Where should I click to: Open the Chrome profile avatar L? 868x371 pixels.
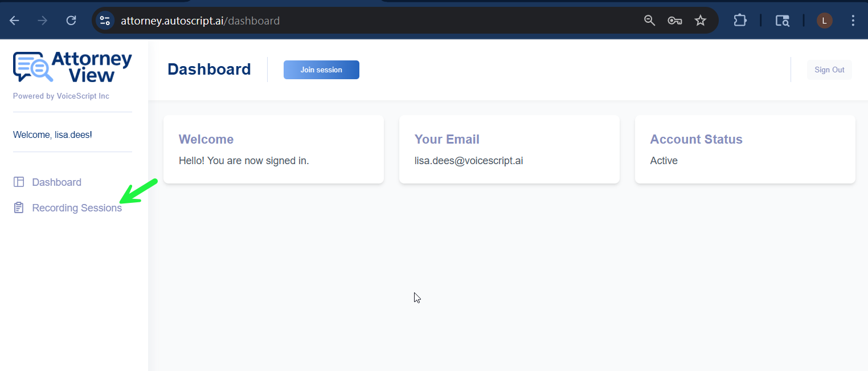click(x=824, y=21)
